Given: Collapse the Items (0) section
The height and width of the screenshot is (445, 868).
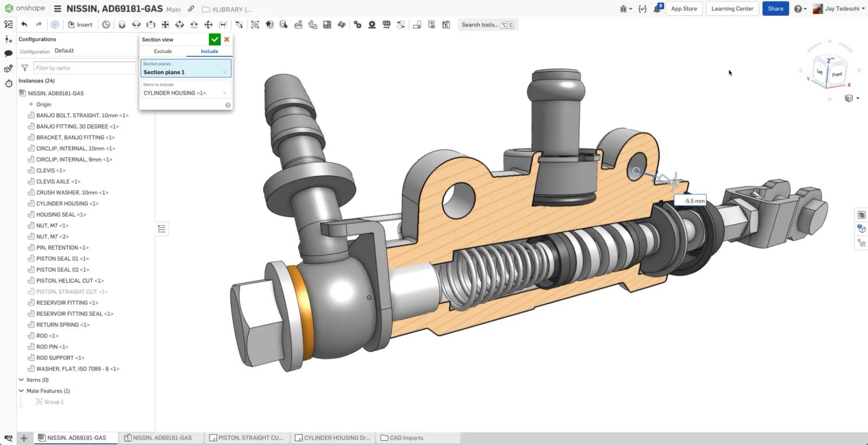Looking at the screenshot, I should coord(21,380).
